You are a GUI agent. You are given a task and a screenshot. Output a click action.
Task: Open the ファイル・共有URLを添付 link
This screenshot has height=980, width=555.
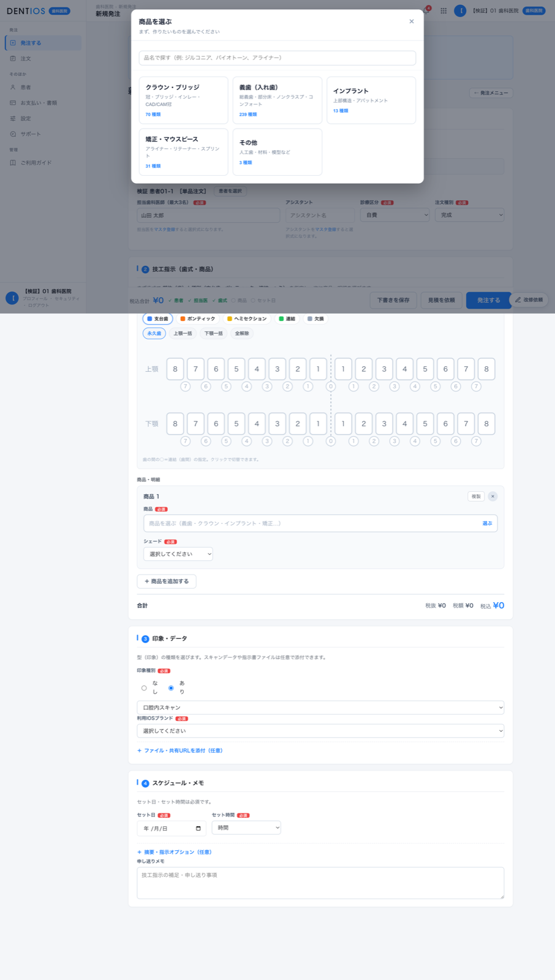pos(179,750)
